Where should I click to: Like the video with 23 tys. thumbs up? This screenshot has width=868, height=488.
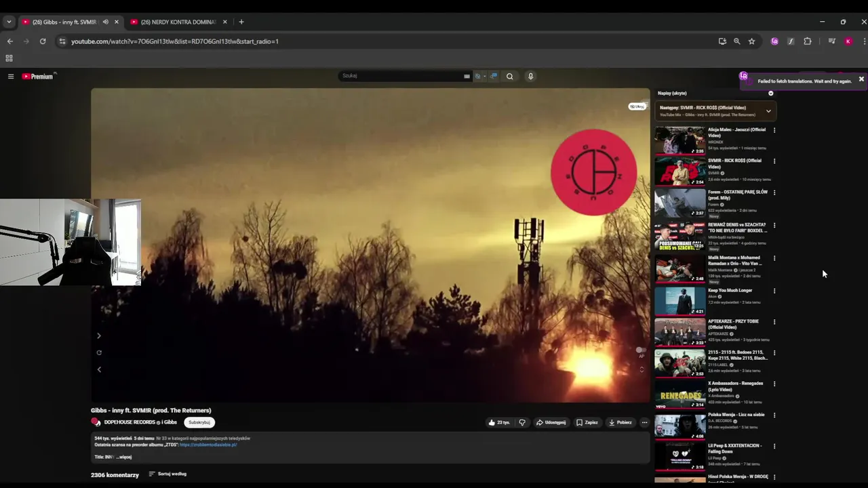(499, 422)
